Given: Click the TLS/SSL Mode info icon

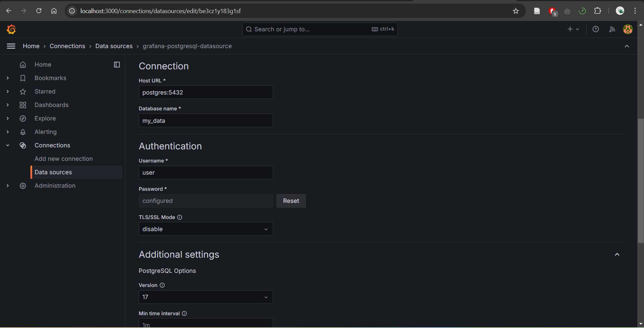Looking at the screenshot, I should pos(180,217).
